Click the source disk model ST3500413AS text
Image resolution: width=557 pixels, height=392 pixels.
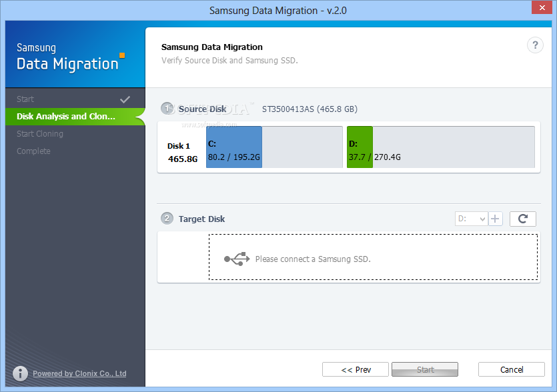point(310,109)
